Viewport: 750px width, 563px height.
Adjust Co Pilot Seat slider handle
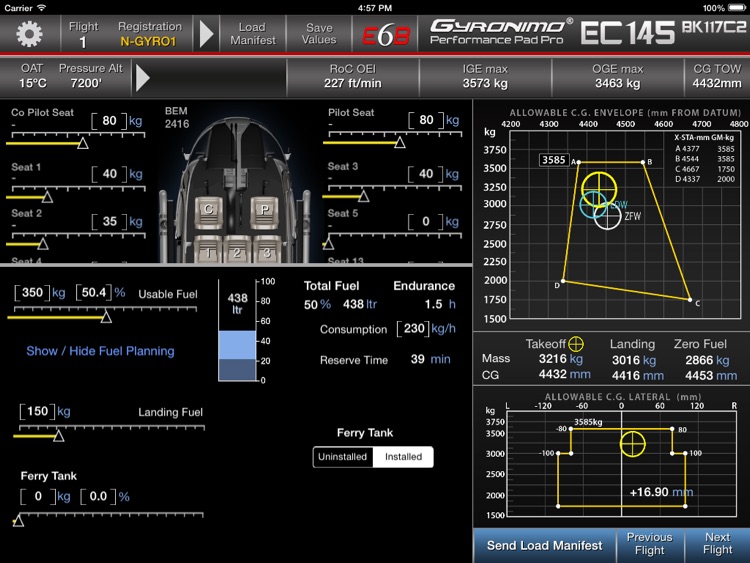click(x=83, y=143)
